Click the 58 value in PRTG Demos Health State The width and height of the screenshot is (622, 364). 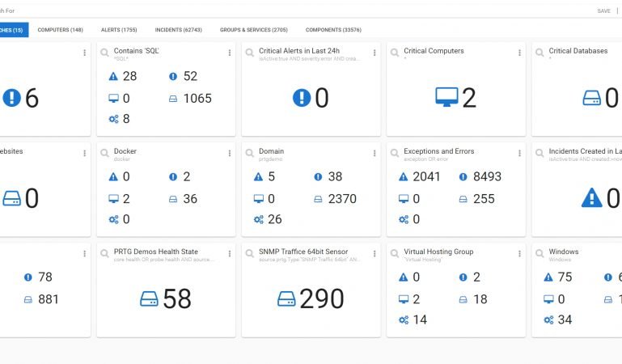click(x=177, y=298)
